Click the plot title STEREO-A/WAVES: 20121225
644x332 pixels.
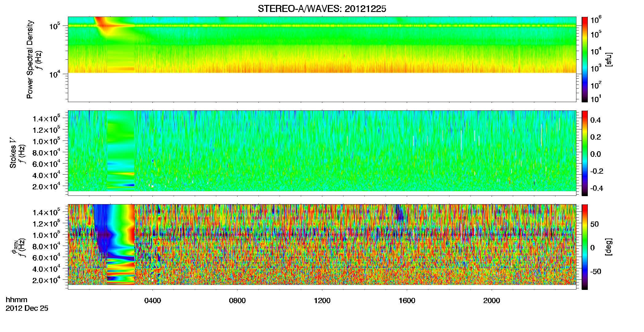(x=322, y=9)
